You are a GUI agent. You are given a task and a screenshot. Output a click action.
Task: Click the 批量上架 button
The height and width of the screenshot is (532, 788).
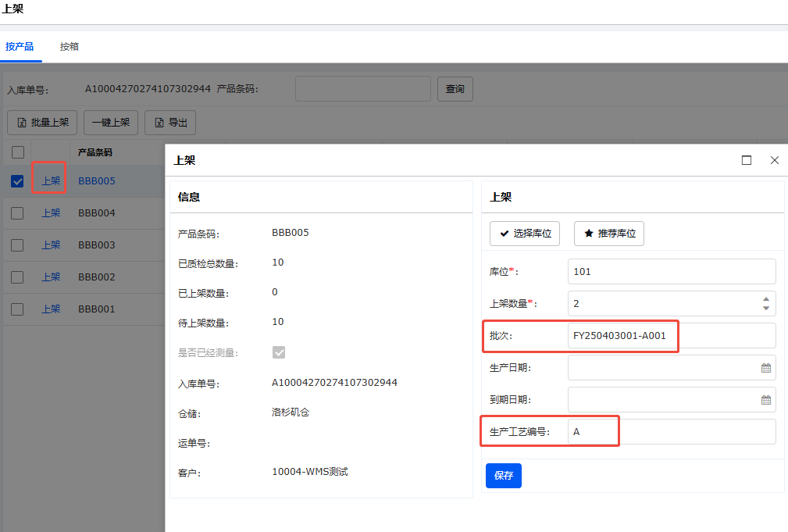pyautogui.click(x=42, y=123)
